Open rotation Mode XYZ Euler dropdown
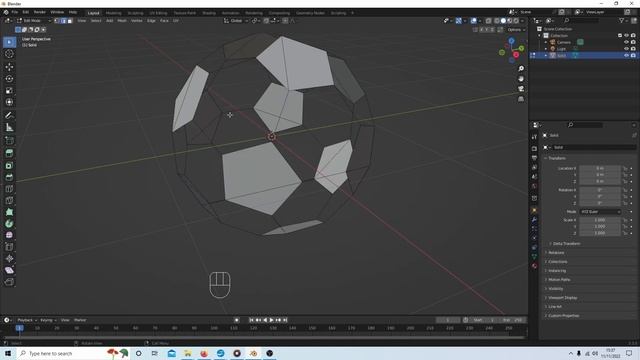 click(x=600, y=212)
